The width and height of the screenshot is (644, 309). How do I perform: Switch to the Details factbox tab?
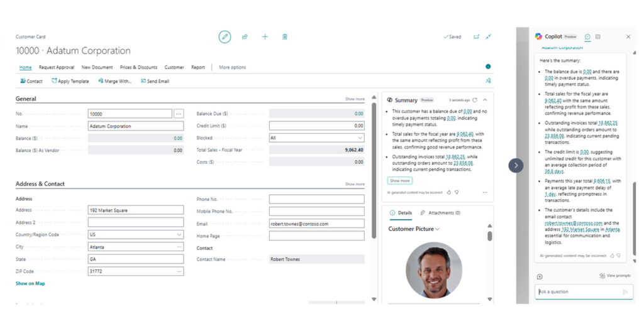(401, 213)
